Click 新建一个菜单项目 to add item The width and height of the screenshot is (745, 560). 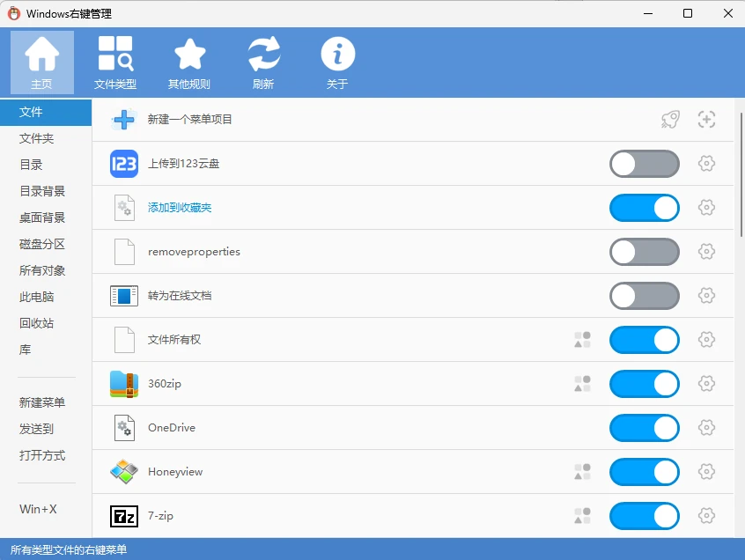[189, 119]
